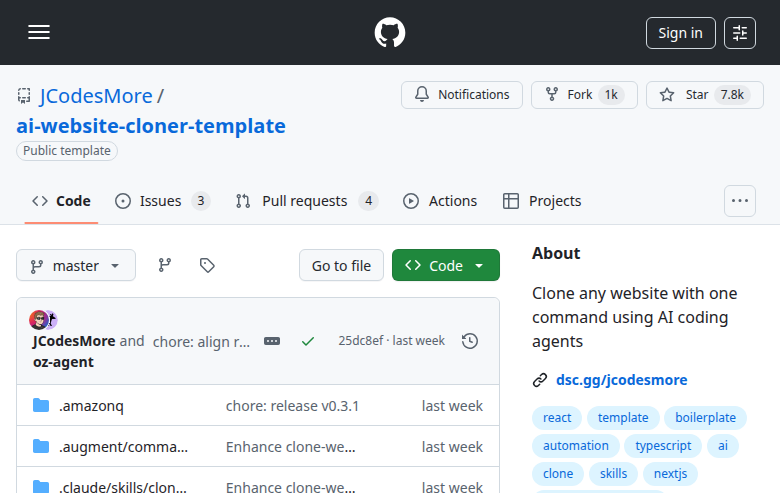Open the latest commit message 'chore: align r...'
The width and height of the screenshot is (780, 493).
[201, 342]
